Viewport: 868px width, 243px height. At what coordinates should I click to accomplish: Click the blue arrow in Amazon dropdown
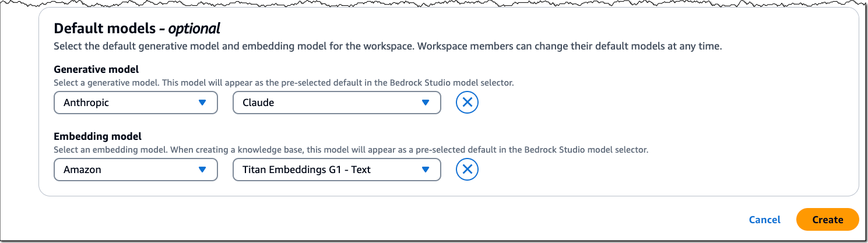pyautogui.click(x=202, y=170)
